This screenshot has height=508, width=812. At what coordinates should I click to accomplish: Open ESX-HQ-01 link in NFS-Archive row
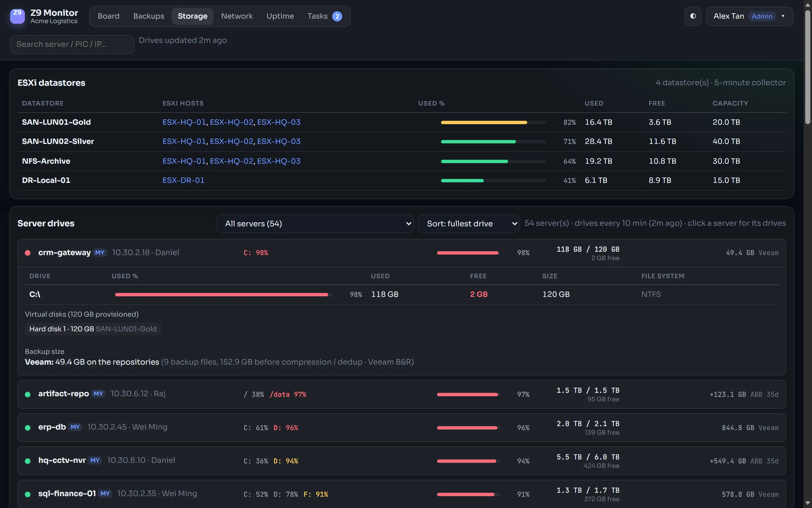click(x=184, y=161)
